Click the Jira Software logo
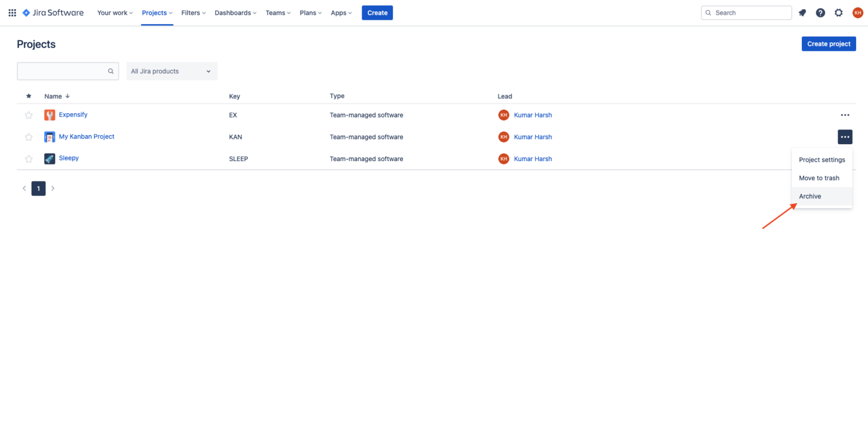The height and width of the screenshot is (445, 868). tap(53, 12)
